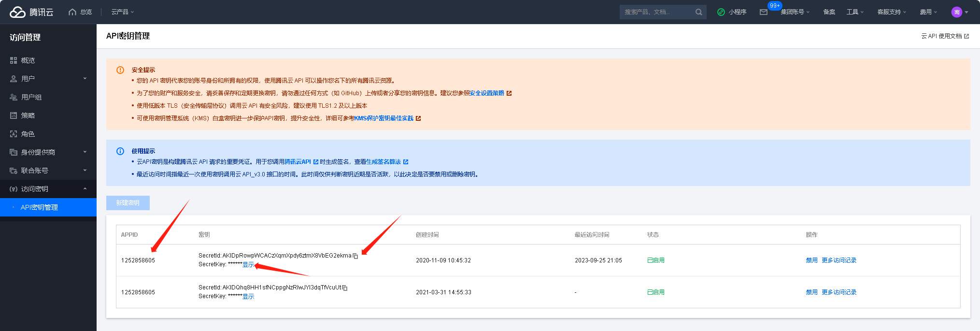Click 已启用 status of 2020-11-09 key
980x331 pixels.
656,260
